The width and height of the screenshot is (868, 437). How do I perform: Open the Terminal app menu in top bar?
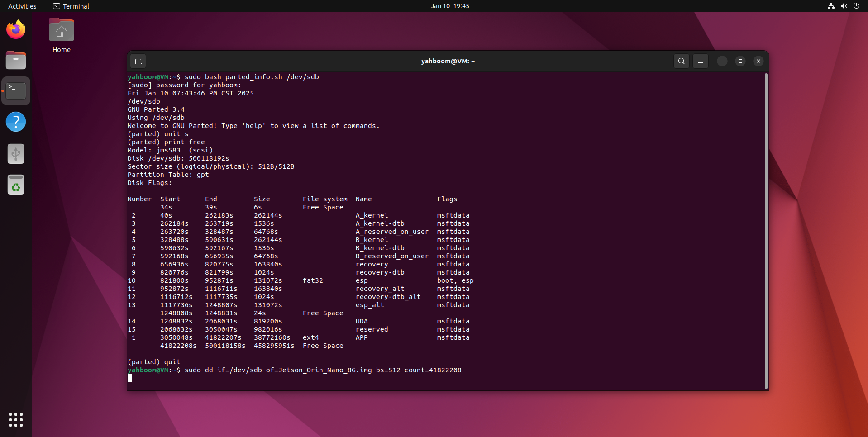[71, 6]
